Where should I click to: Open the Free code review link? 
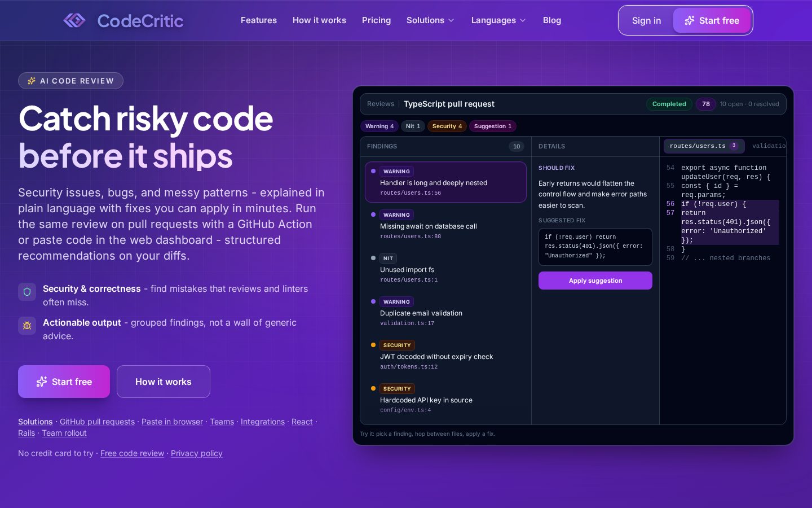pyautogui.click(x=132, y=453)
